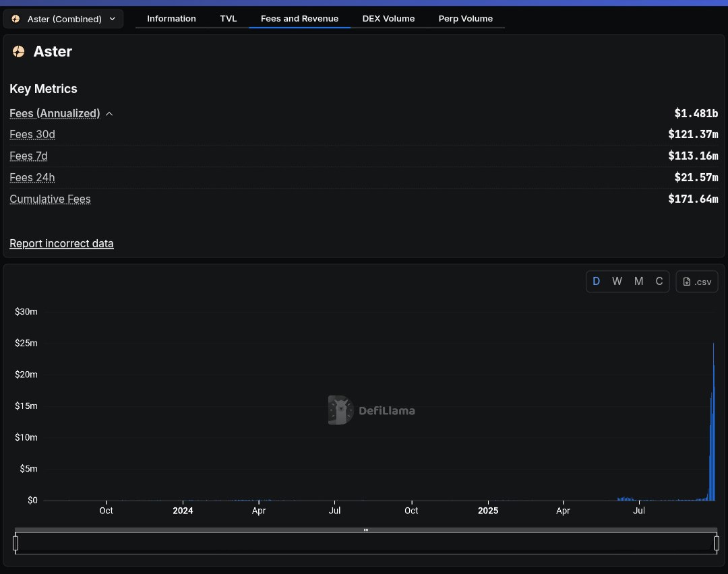
Task: Click the tall fee spike bar in chart
Action: [713, 421]
